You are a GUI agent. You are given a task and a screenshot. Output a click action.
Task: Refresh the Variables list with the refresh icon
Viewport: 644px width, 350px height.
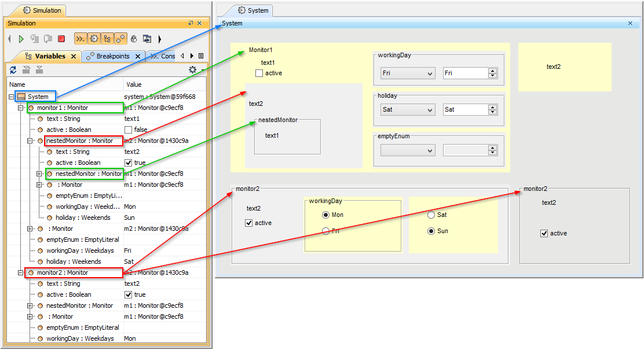pos(13,69)
